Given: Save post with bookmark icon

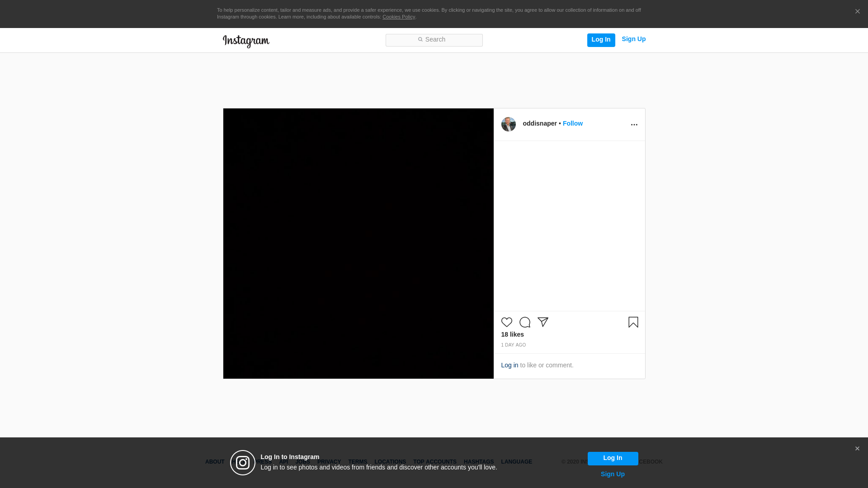Looking at the screenshot, I should coord(633,322).
